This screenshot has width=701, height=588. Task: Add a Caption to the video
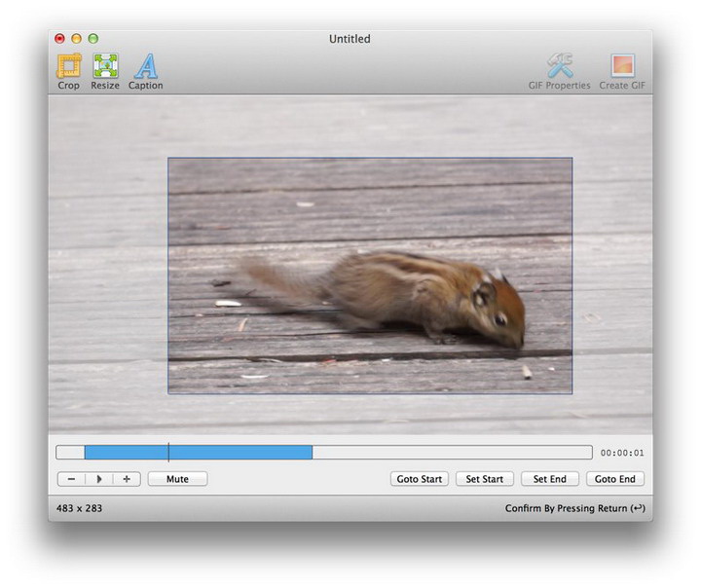[146, 67]
